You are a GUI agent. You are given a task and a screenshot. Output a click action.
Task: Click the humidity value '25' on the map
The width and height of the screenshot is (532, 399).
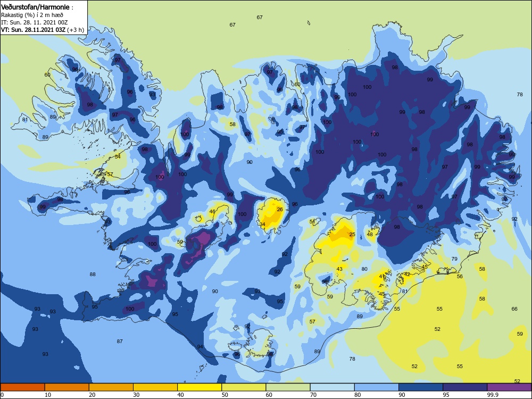click(x=352, y=235)
